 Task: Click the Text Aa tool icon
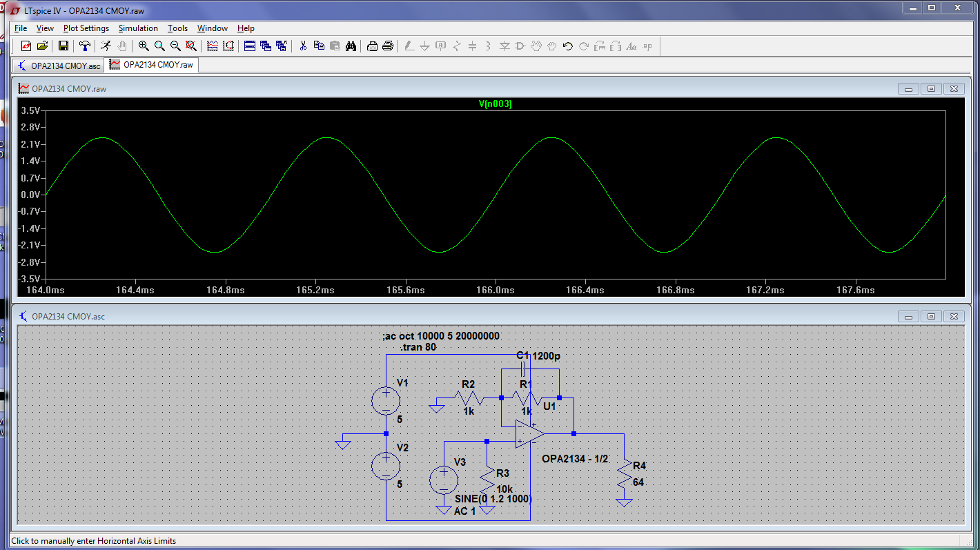tap(631, 46)
